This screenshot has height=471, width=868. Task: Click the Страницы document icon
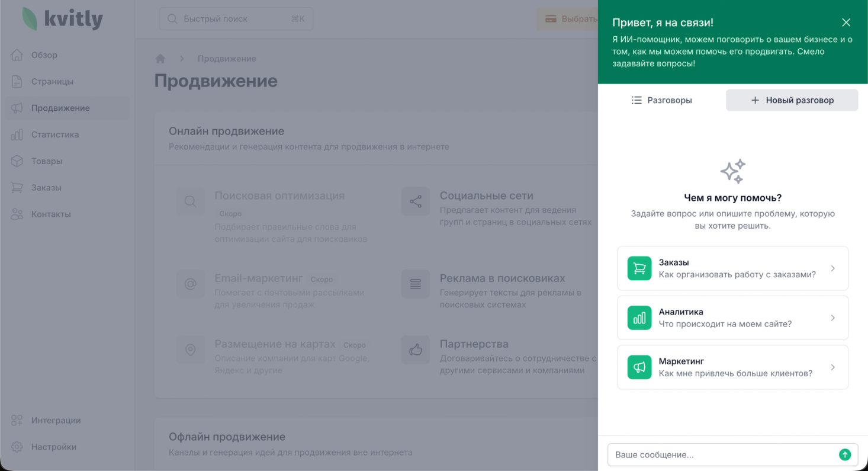[17, 82]
